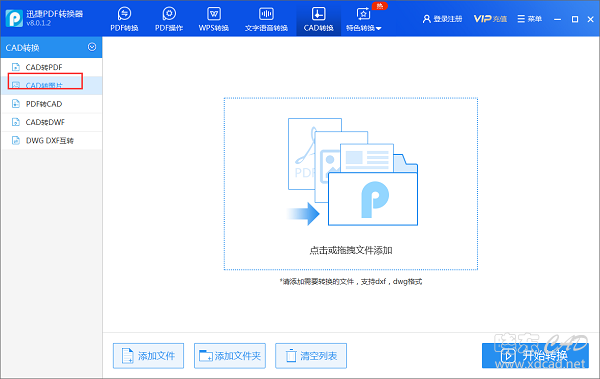
Task: Click the 开始转换 start button
Action: (535, 356)
